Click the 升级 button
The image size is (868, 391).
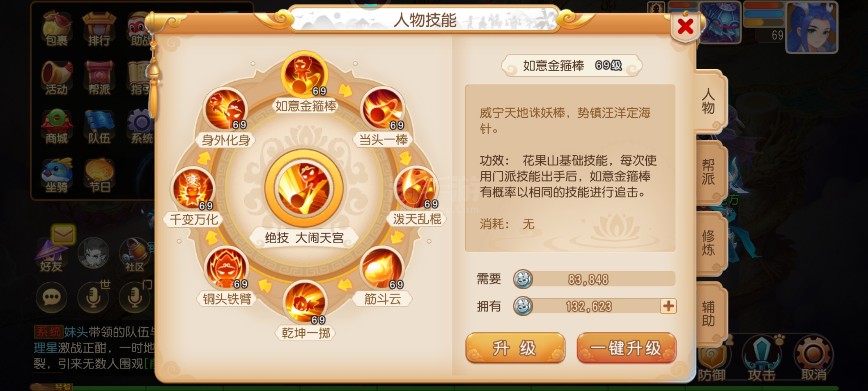515,348
